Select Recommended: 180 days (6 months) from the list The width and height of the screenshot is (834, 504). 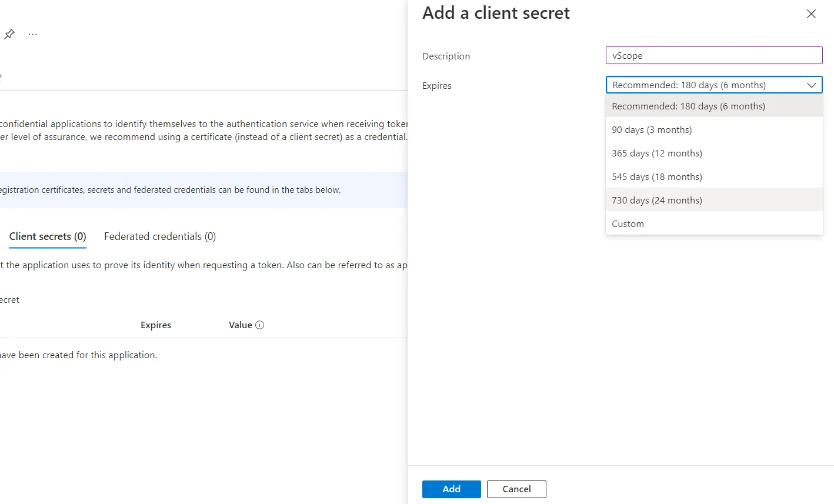point(714,106)
